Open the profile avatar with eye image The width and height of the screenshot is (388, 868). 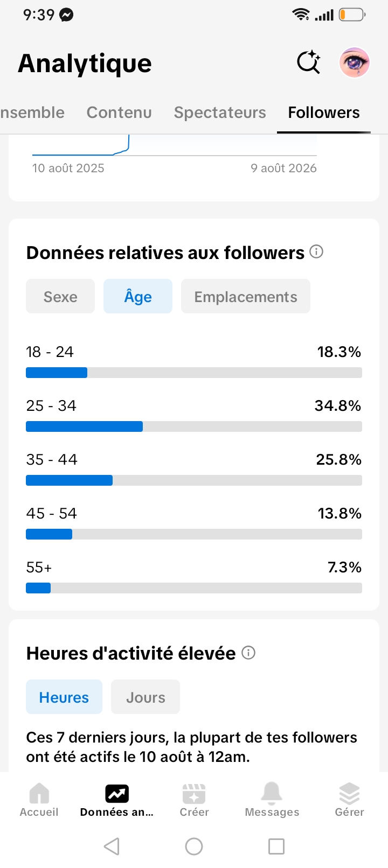[x=354, y=62]
